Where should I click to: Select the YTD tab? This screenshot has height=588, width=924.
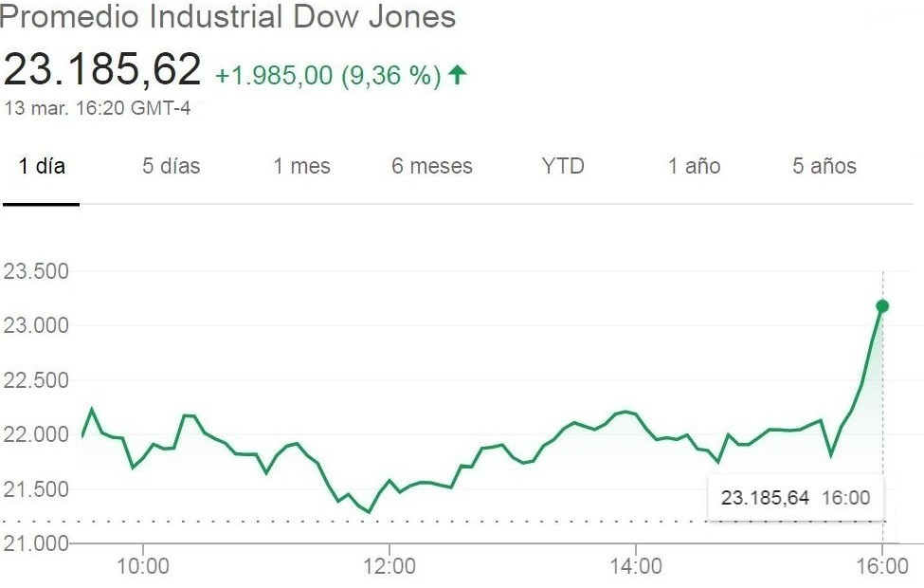[563, 167]
